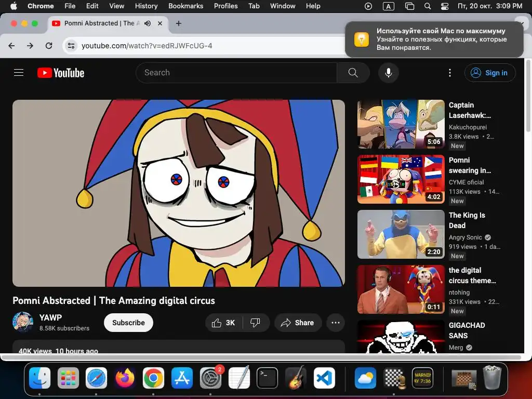Open System Settings from the Dock
Screen dimensions: 532x399
pyautogui.click(x=210, y=378)
